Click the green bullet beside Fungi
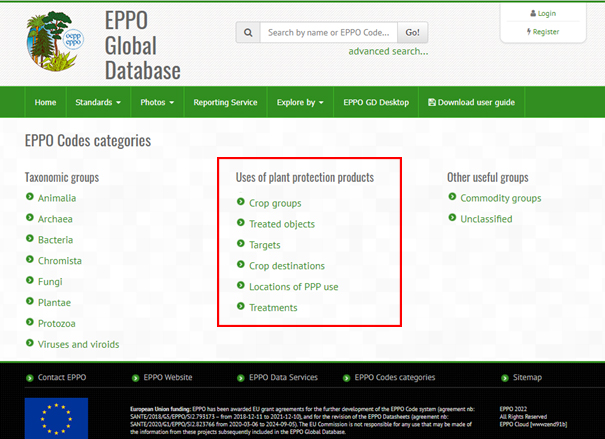605x439 pixels. pyautogui.click(x=30, y=280)
